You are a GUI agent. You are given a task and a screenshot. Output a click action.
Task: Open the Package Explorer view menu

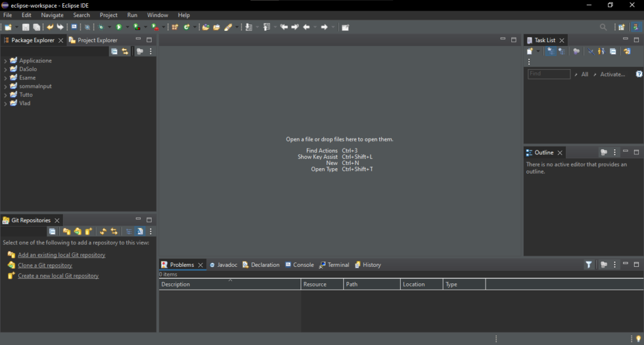pyautogui.click(x=151, y=52)
